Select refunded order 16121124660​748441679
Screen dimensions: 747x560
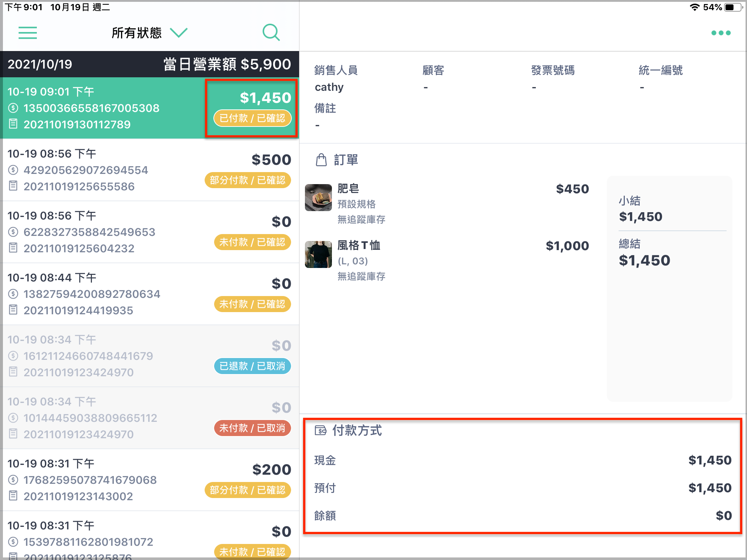tap(150, 356)
